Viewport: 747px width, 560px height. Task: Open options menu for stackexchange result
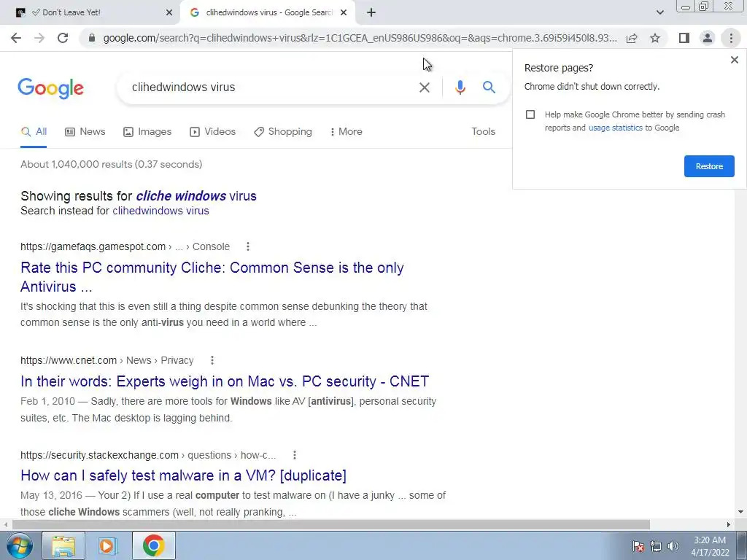coord(295,455)
